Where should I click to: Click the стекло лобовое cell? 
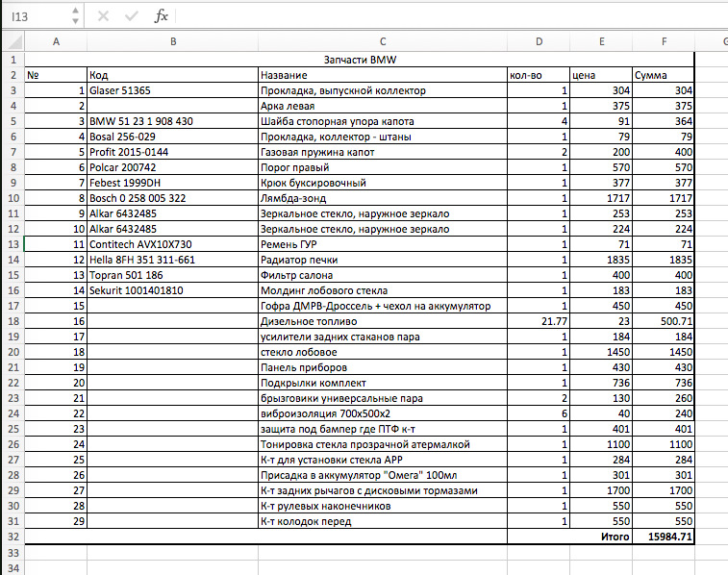tap(383, 352)
